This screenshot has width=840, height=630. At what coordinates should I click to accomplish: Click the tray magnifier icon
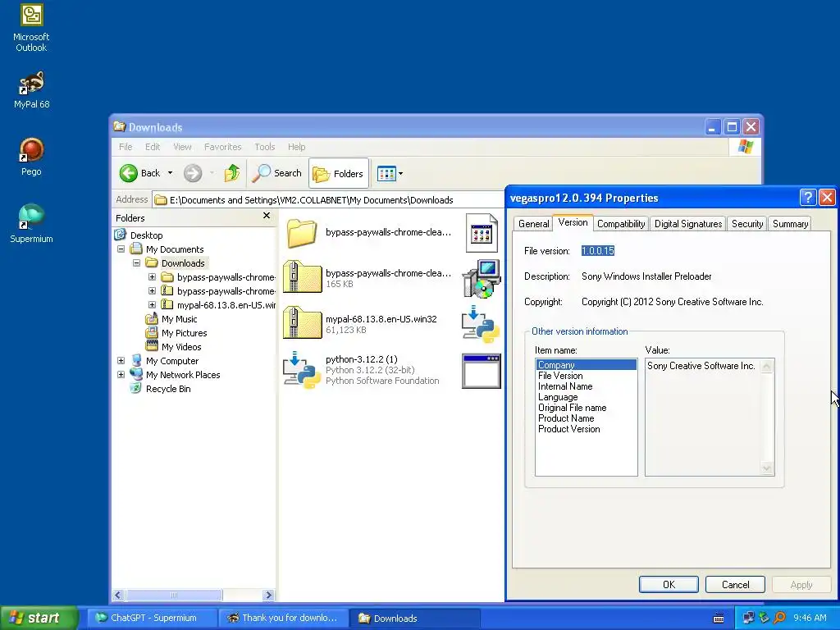779,618
